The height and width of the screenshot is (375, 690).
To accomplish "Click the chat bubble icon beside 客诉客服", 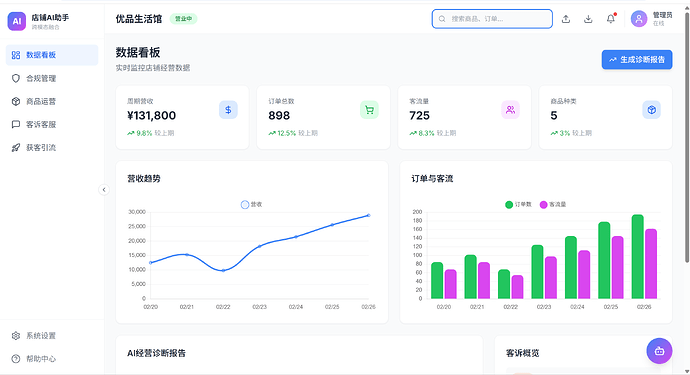I will pyautogui.click(x=16, y=124).
